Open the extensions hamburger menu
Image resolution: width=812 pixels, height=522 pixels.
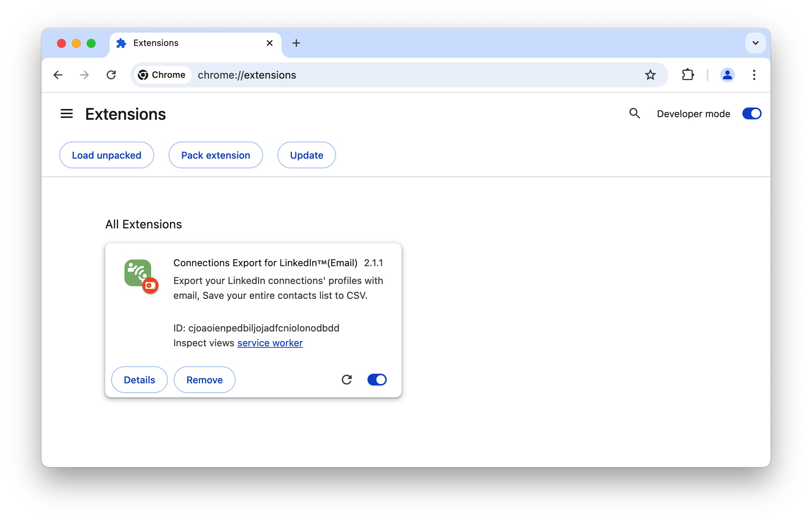67,113
